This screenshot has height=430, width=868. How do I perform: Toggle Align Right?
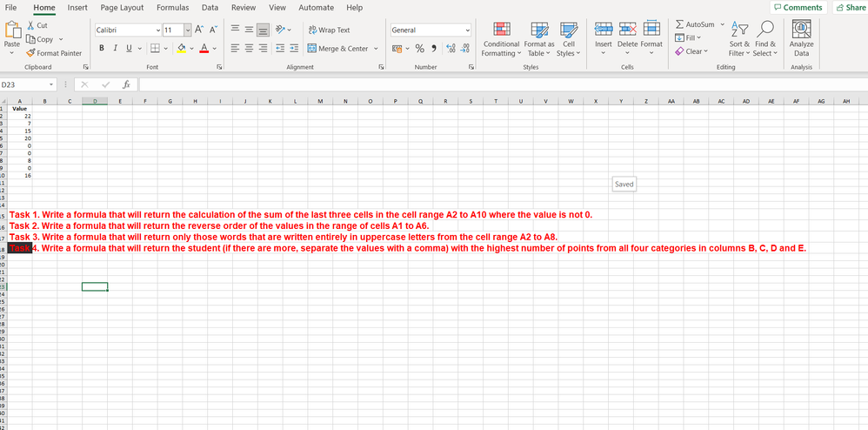coord(263,49)
